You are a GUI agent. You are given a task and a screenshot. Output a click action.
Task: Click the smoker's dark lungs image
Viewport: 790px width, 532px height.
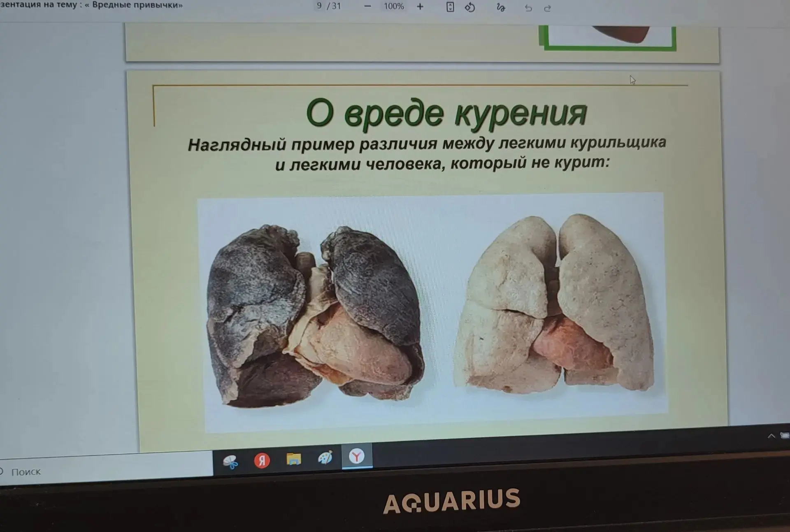pos(315,316)
